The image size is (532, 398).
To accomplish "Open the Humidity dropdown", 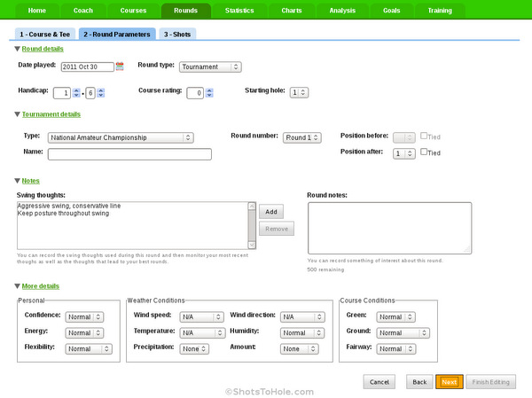I will [302, 333].
